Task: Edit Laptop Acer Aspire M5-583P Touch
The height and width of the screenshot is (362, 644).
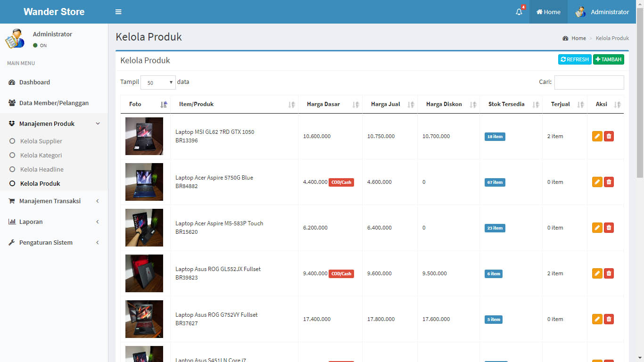Action: point(597,228)
